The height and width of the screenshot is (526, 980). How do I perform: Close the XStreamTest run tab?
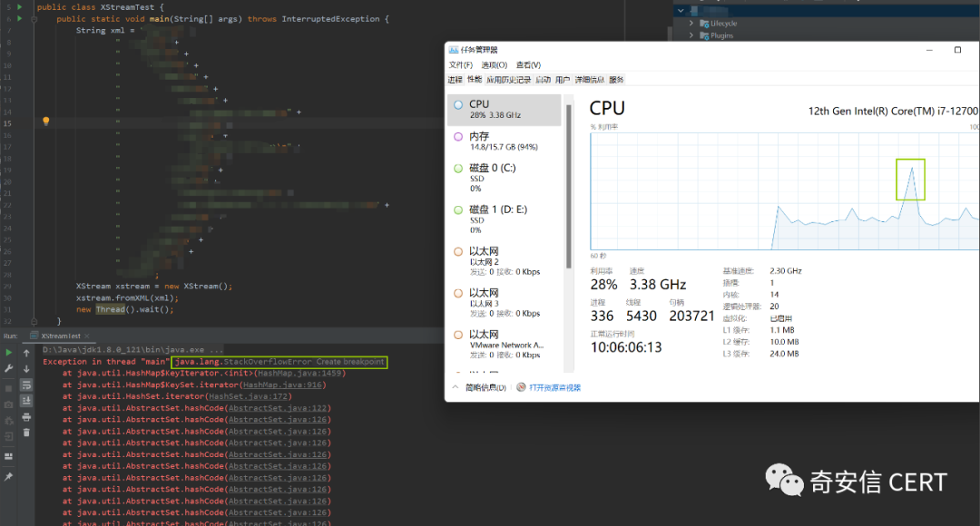click(87, 336)
